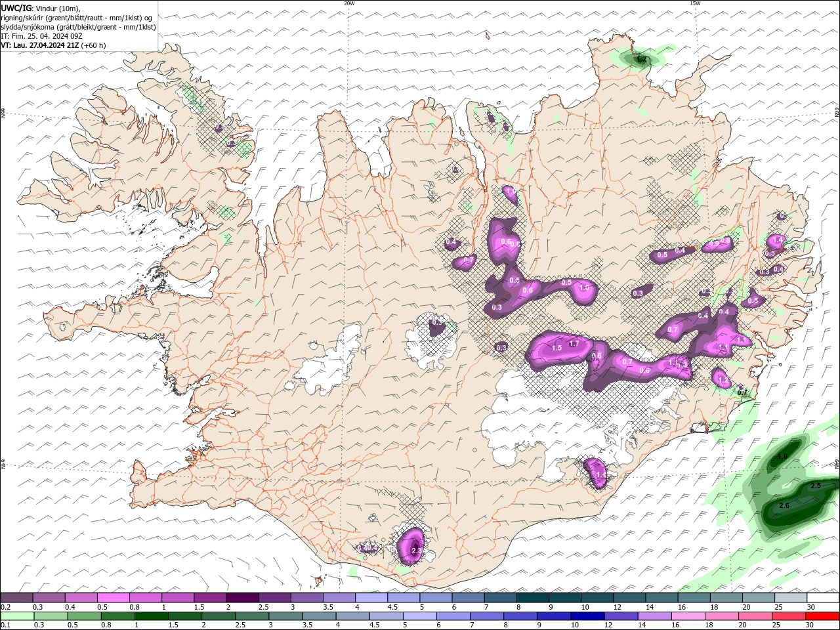The image size is (840, 630).
Task: Pick the darkest green 1 swatch on the lower scale
Action: click(152, 616)
